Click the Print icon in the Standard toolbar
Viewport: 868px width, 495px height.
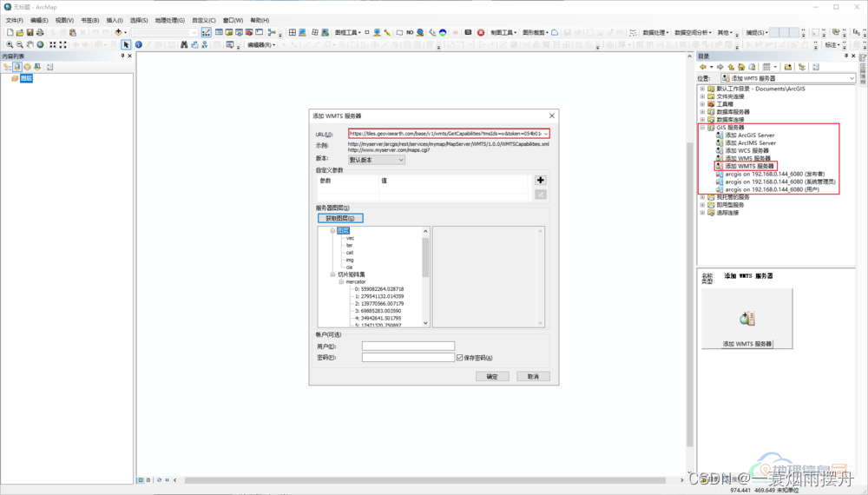(40, 33)
